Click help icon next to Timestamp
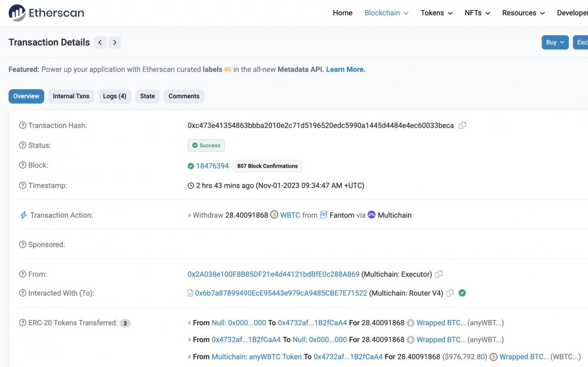 coord(22,185)
